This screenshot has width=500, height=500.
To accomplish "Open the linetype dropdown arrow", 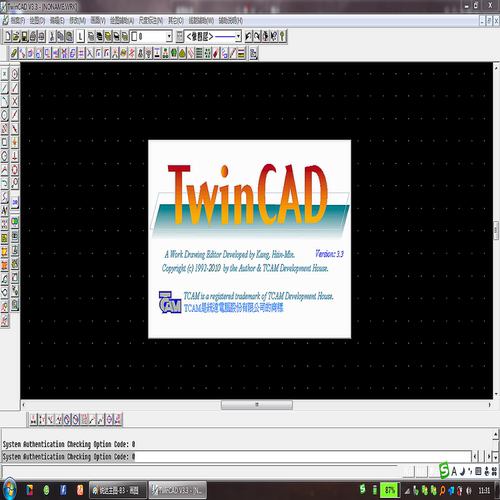I will pos(238,36).
